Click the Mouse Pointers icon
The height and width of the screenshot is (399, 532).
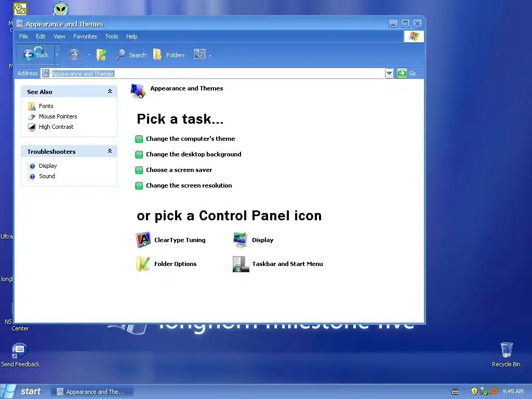tap(32, 117)
